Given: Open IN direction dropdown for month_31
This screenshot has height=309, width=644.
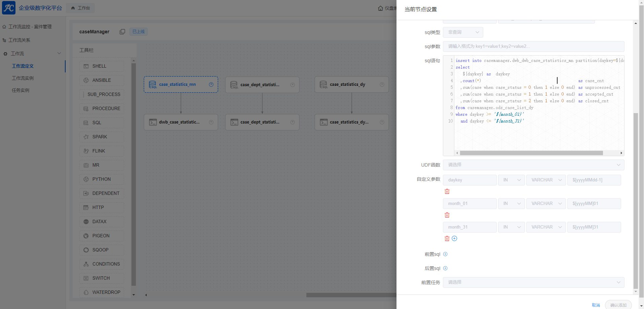Looking at the screenshot, I should pyautogui.click(x=511, y=227).
